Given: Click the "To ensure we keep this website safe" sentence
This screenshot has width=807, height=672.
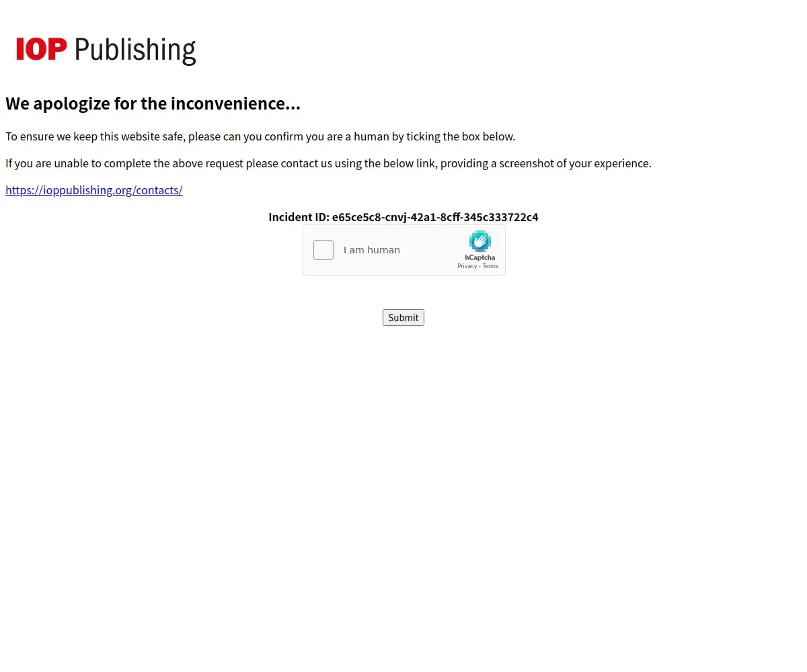Looking at the screenshot, I should 260,136.
